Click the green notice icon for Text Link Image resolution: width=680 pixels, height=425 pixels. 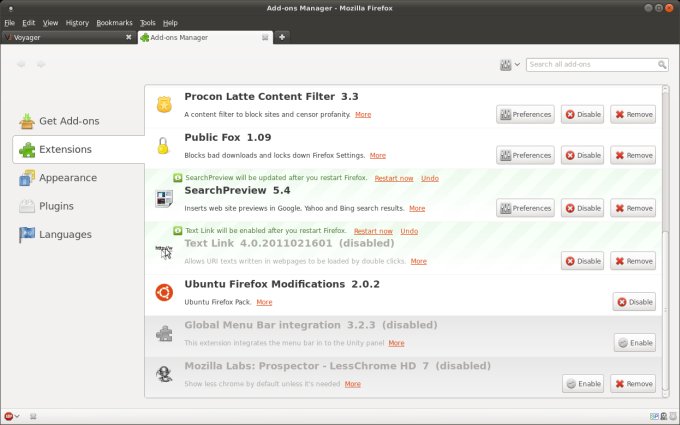click(x=178, y=231)
